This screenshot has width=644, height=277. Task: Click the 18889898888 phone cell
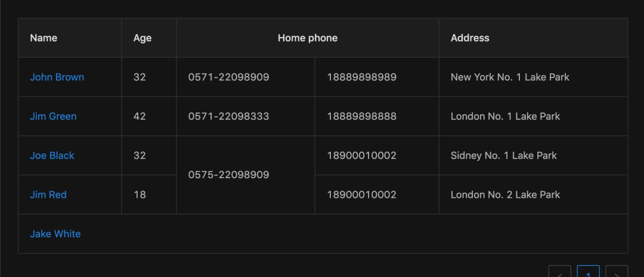pyautogui.click(x=377, y=116)
